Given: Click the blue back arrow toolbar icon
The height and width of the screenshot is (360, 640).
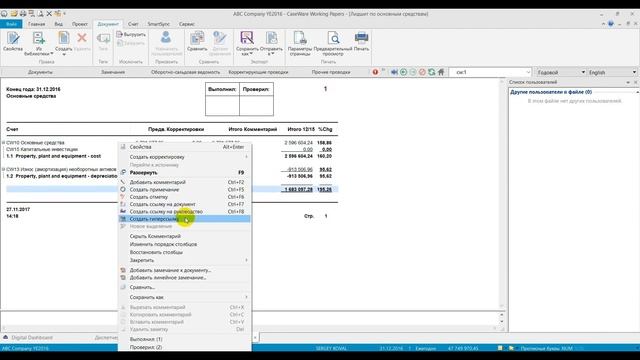Looking at the screenshot, I should (x=394, y=72).
